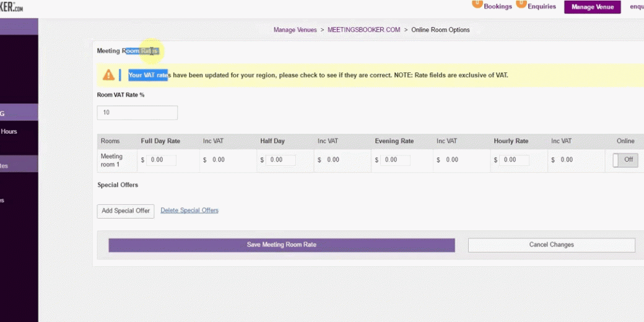Select the Half Day rate input
Image resolution: width=644 pixels, height=322 pixels.
(281, 160)
